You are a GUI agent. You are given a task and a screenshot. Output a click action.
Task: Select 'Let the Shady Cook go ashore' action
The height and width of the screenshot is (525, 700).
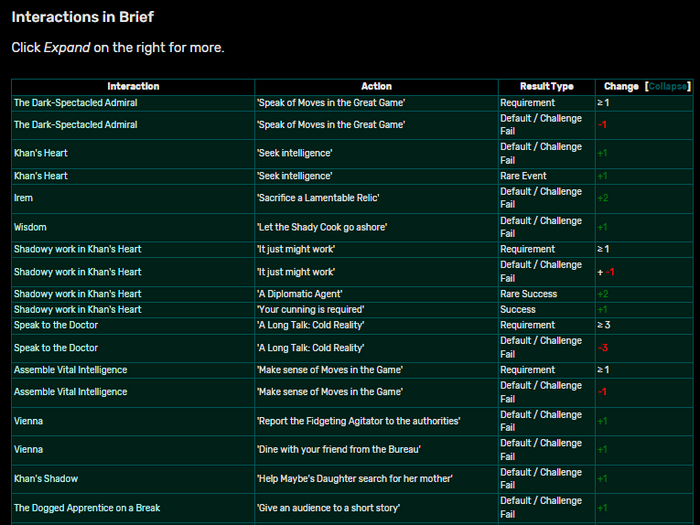pos(321,227)
